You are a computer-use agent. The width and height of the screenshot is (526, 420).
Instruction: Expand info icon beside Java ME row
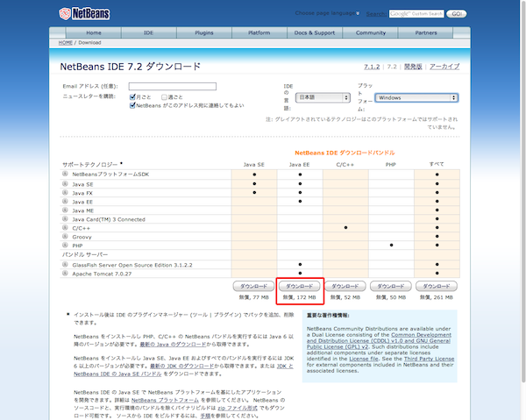(x=65, y=210)
